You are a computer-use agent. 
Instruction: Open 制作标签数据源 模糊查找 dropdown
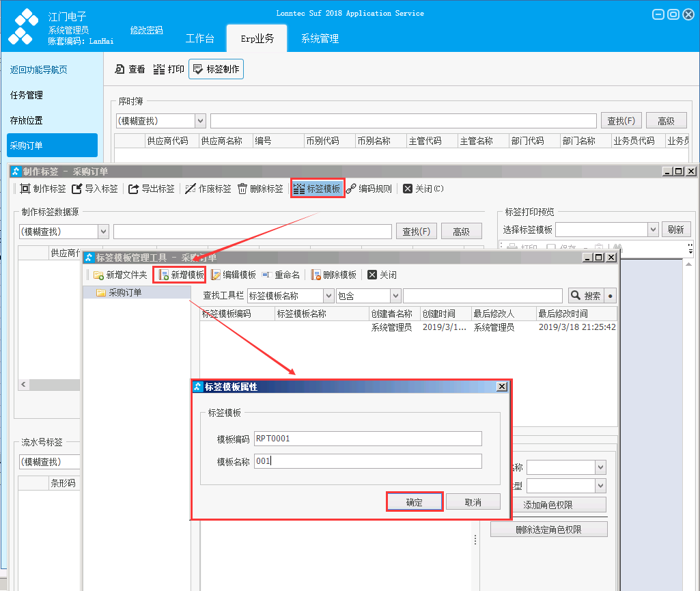point(103,232)
